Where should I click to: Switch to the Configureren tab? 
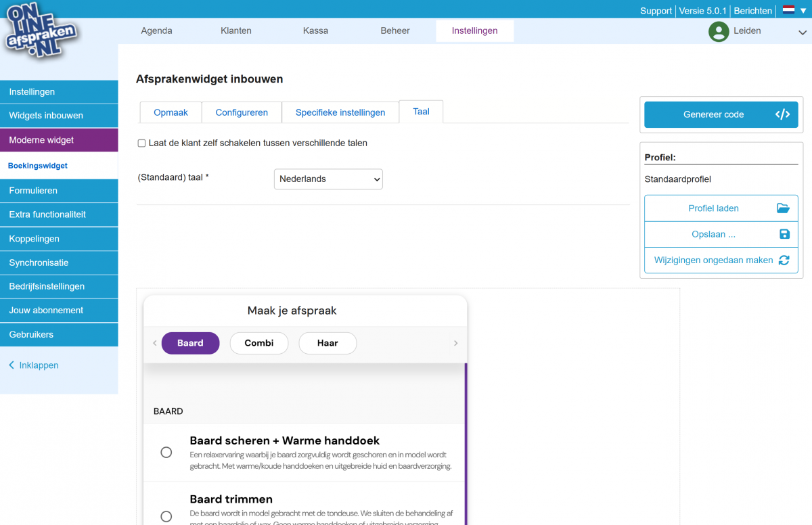pos(242,112)
